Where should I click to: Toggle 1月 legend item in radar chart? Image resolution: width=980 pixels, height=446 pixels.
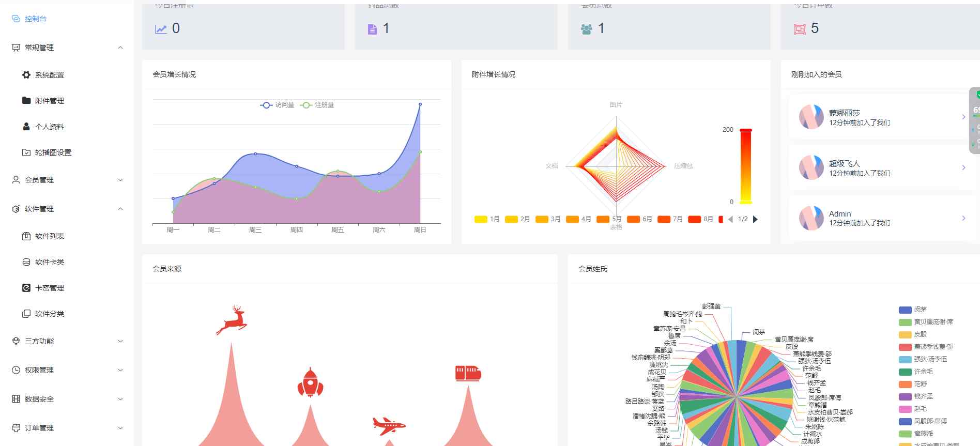click(x=487, y=219)
